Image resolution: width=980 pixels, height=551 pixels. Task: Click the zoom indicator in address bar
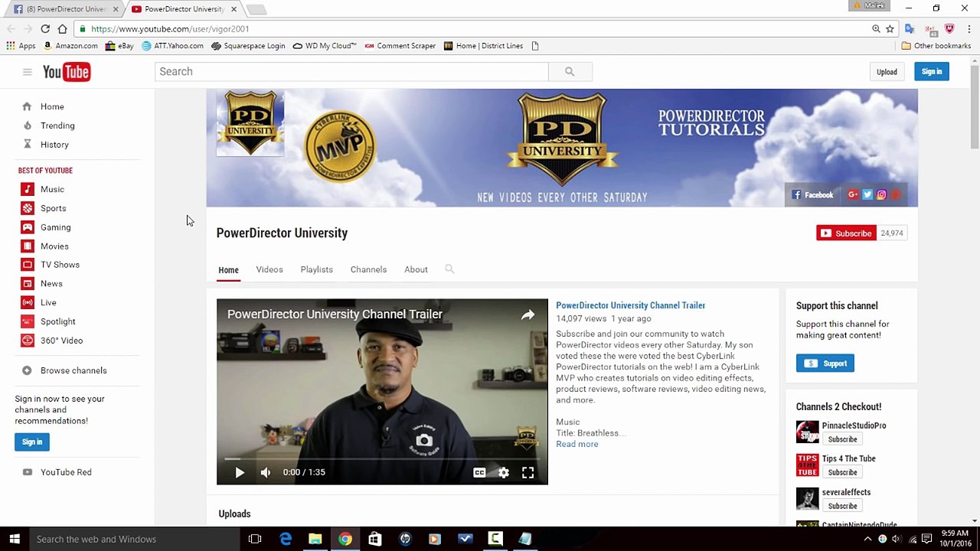click(x=876, y=29)
